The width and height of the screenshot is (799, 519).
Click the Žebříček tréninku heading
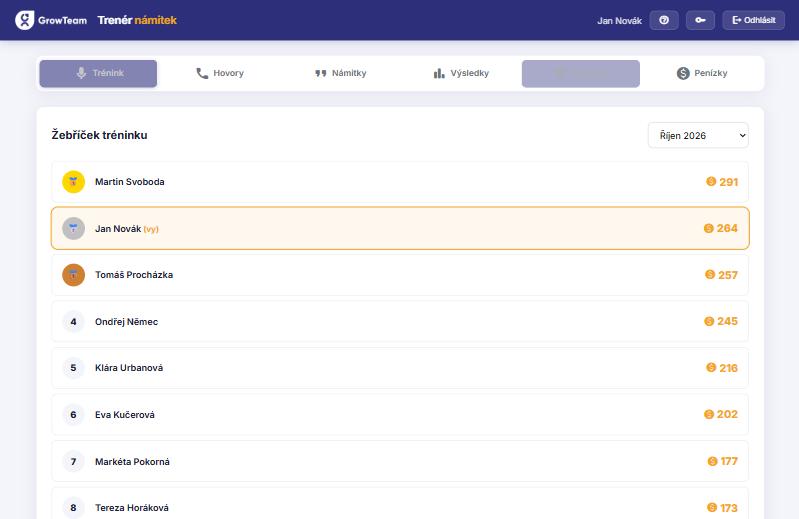(x=99, y=135)
